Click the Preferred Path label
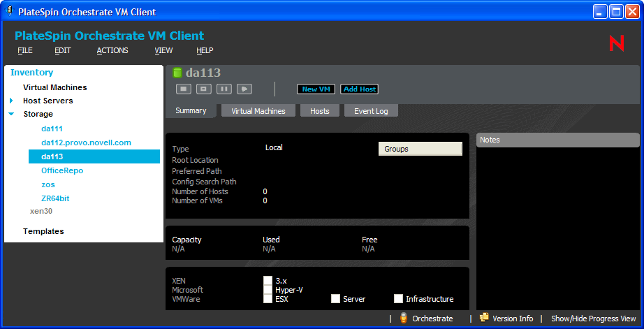 pyautogui.click(x=198, y=171)
